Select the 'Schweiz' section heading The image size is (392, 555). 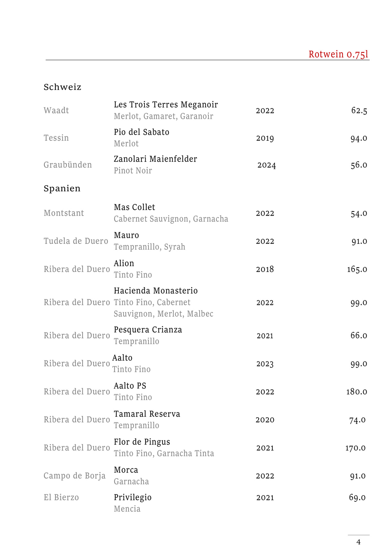point(63,87)
